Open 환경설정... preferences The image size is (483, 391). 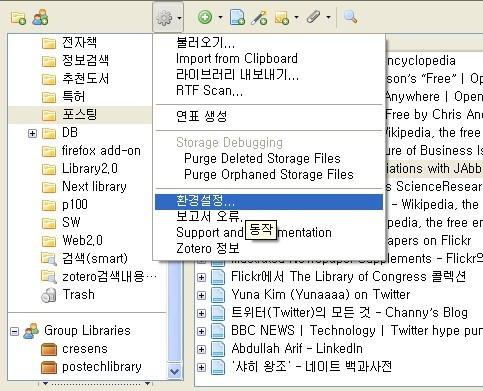pyautogui.click(x=269, y=201)
